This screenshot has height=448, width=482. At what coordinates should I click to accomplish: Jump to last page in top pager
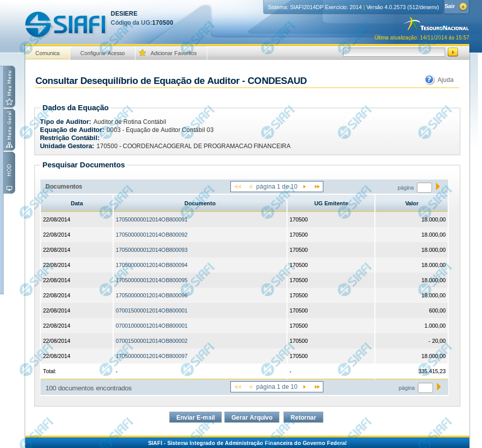click(317, 187)
